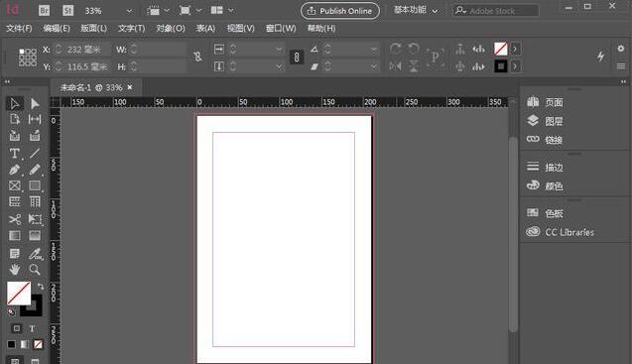Reset default fill and stroke
This screenshot has height=364, width=632.
pyautogui.click(x=11, y=311)
